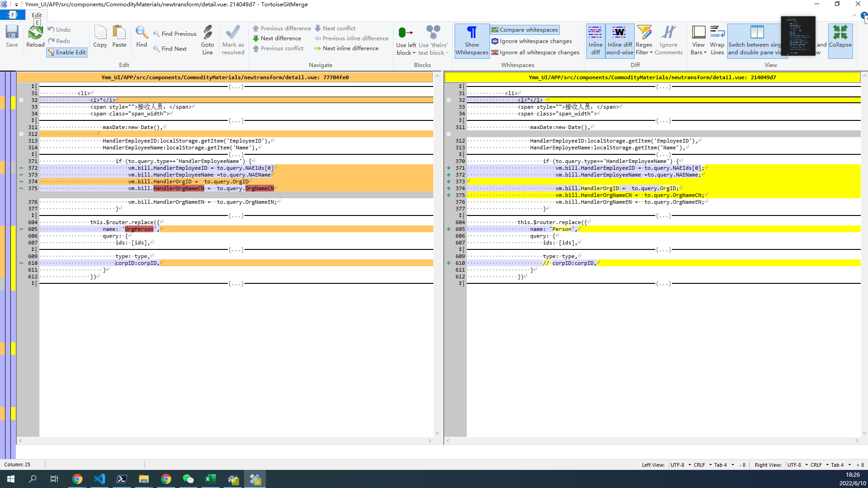Open the File menu button
Image resolution: width=868 pixels, height=488 pixels.
(x=13, y=15)
